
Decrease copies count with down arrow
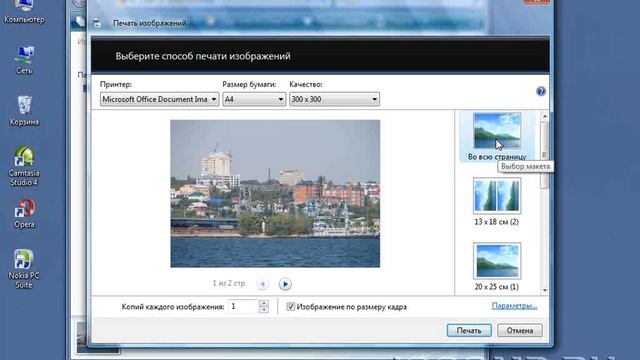tap(264, 310)
